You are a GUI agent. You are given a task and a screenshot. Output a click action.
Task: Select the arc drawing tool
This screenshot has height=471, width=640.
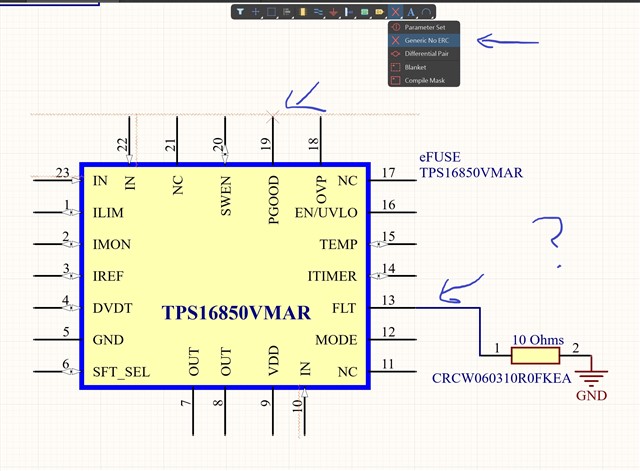pyautogui.click(x=426, y=12)
